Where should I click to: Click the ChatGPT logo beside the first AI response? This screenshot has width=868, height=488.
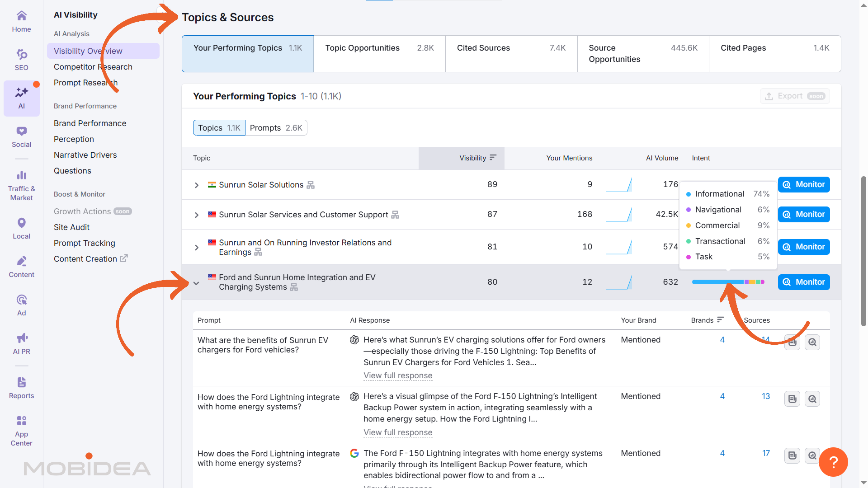point(354,340)
